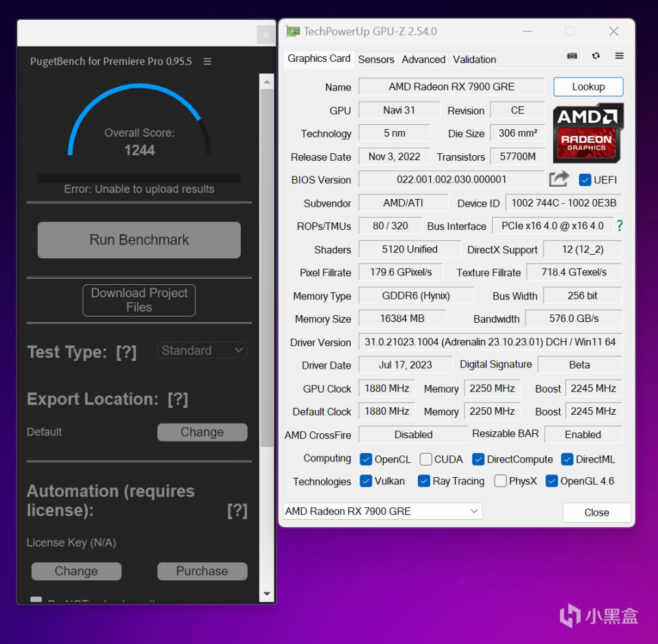
Task: Toggle the DirectML checkbox
Action: [567, 459]
